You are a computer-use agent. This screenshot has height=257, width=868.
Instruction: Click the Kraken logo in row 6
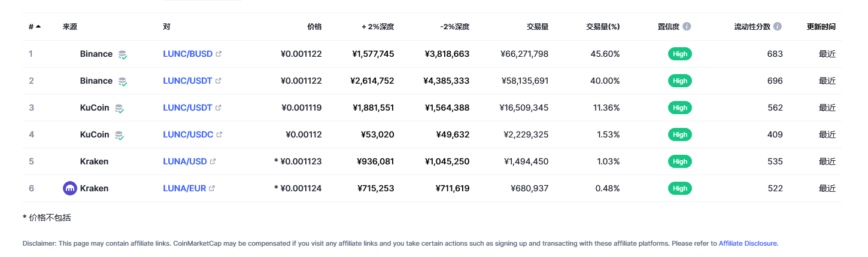point(70,188)
